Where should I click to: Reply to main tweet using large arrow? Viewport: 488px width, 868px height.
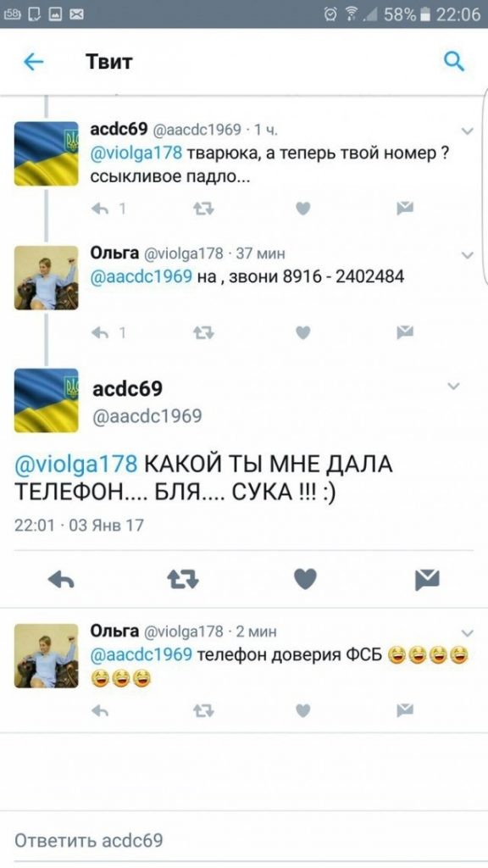click(61, 579)
